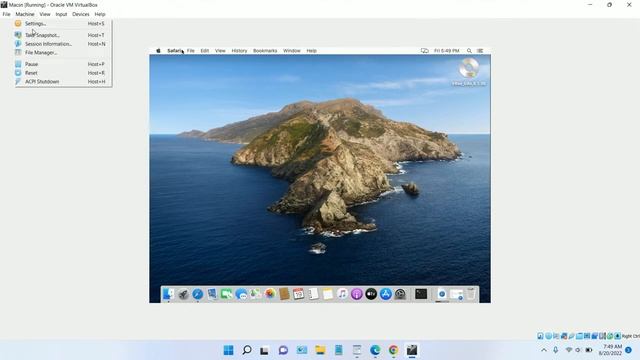640x360 pixels.
Task: Open the macOS Notification Center icon
Action: pyautogui.click(x=480, y=51)
